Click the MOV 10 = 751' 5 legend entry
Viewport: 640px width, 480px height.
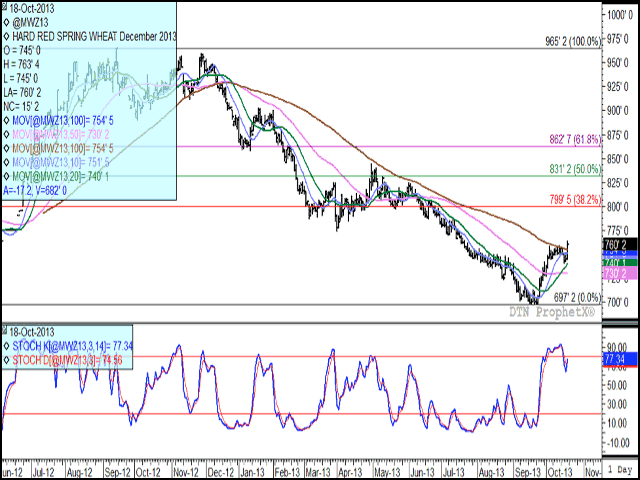[61, 162]
